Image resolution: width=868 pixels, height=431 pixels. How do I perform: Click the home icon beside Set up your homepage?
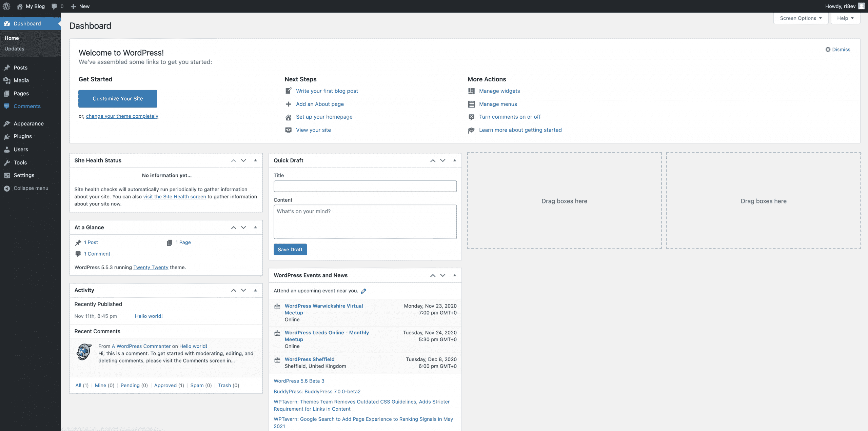click(288, 117)
